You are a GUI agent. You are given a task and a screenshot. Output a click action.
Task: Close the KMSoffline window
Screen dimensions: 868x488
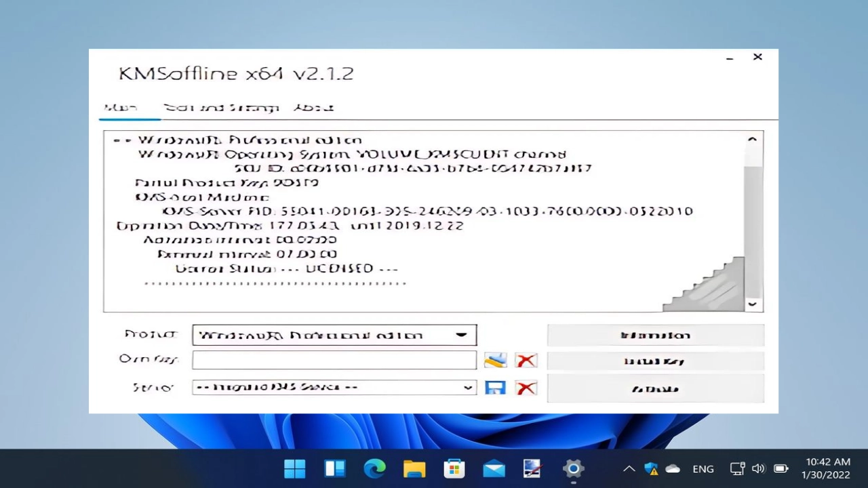(x=757, y=57)
